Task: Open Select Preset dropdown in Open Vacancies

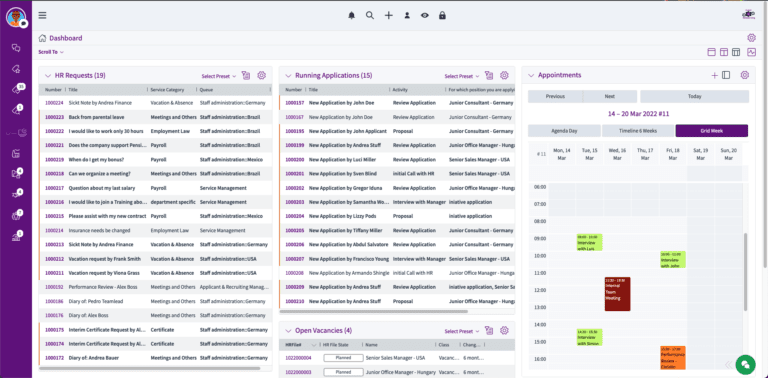Action: click(x=462, y=331)
